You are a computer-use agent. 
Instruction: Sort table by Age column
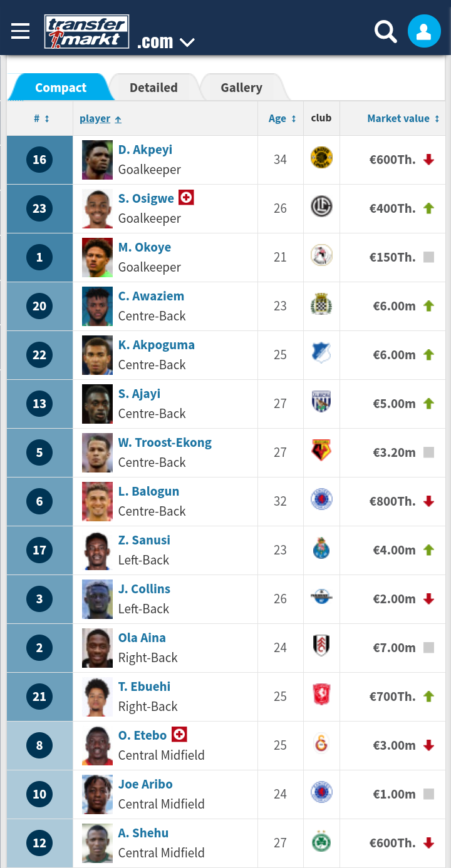pyautogui.click(x=282, y=118)
